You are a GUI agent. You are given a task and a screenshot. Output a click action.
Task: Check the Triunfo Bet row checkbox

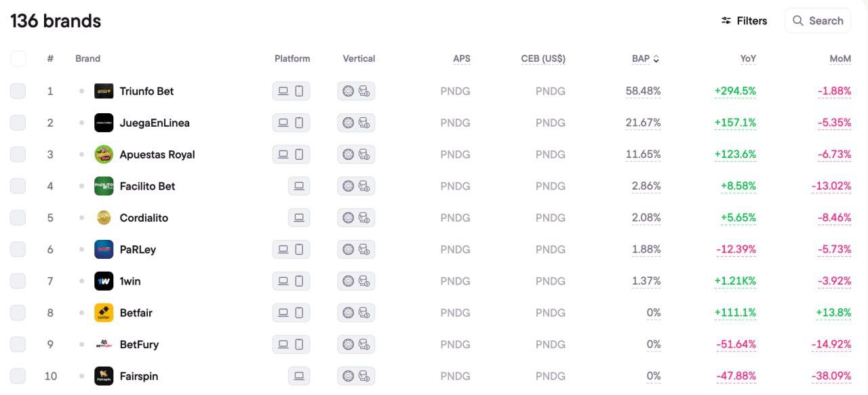click(18, 91)
